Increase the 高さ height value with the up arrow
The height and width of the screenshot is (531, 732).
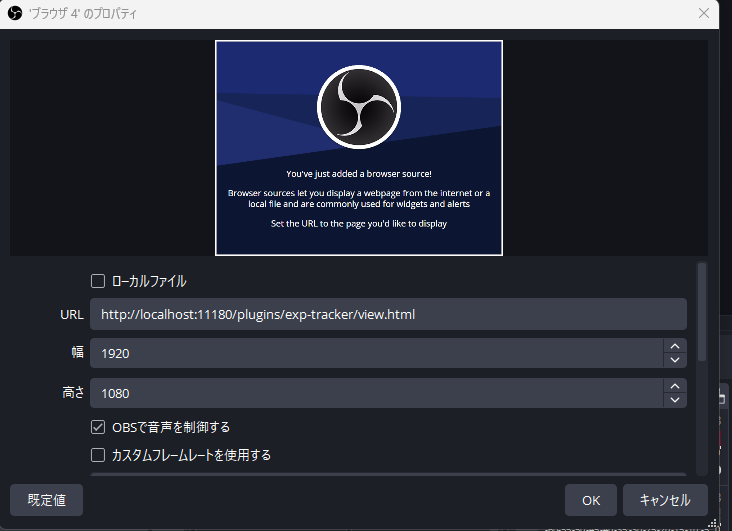tap(675, 386)
